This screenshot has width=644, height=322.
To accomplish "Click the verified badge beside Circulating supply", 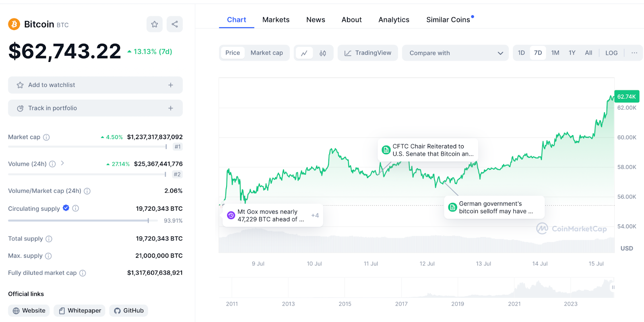I will [66, 208].
